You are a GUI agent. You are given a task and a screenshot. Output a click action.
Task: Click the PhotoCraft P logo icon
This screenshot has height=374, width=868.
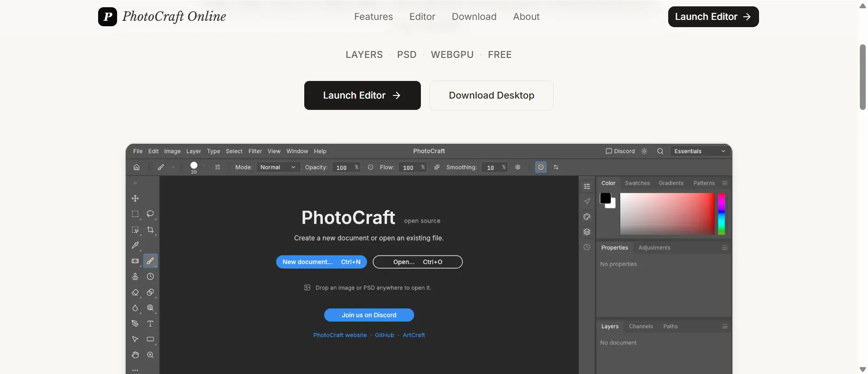coord(108,17)
